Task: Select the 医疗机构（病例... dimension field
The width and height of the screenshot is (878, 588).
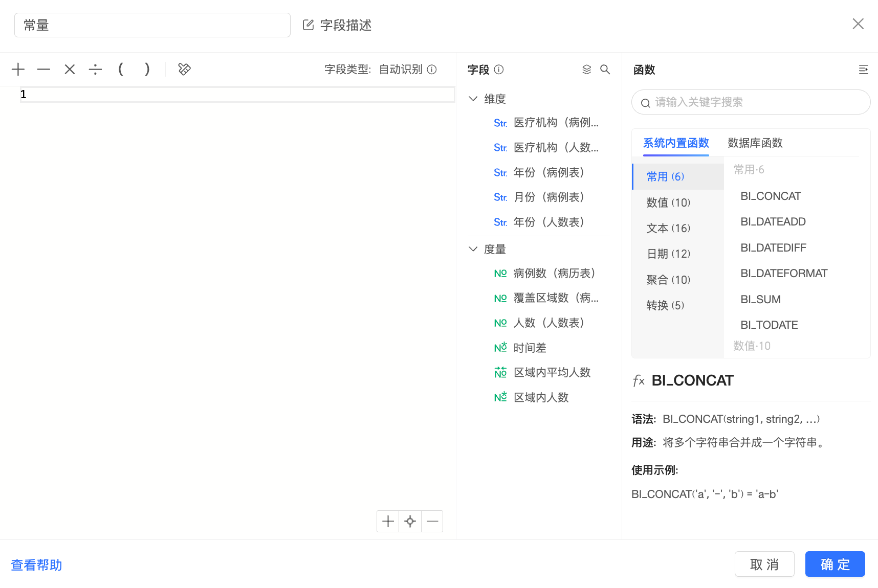Action: (x=556, y=123)
